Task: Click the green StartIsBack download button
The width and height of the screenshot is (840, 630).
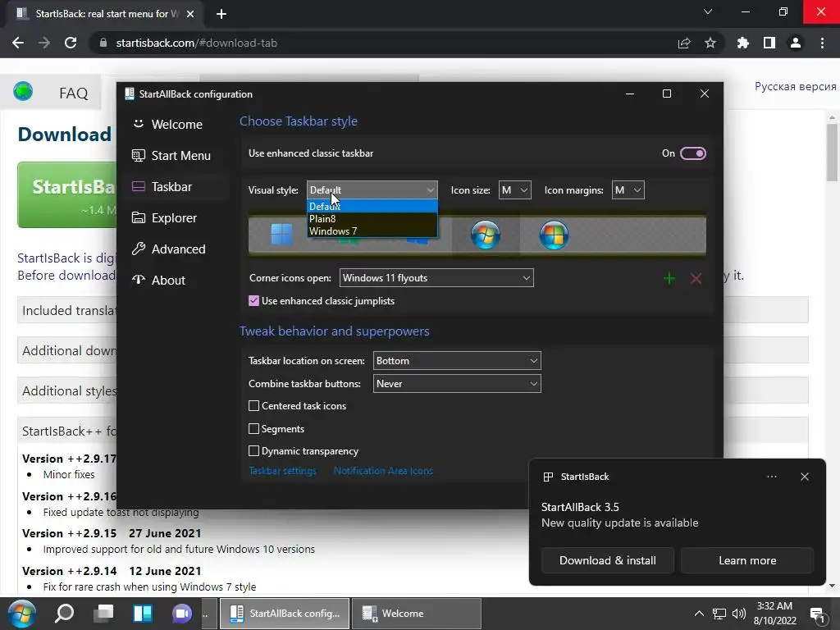Action: click(67, 195)
